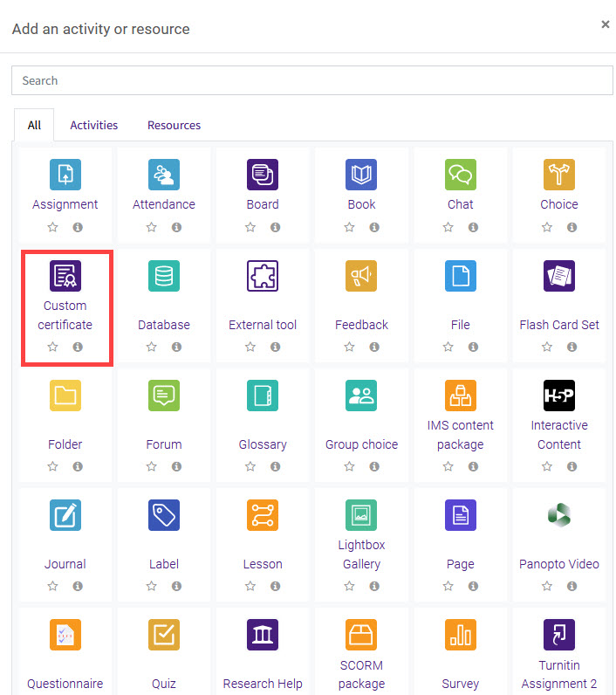The width and height of the screenshot is (616, 695).
Task: Star the Journal activity
Action: click(52, 586)
